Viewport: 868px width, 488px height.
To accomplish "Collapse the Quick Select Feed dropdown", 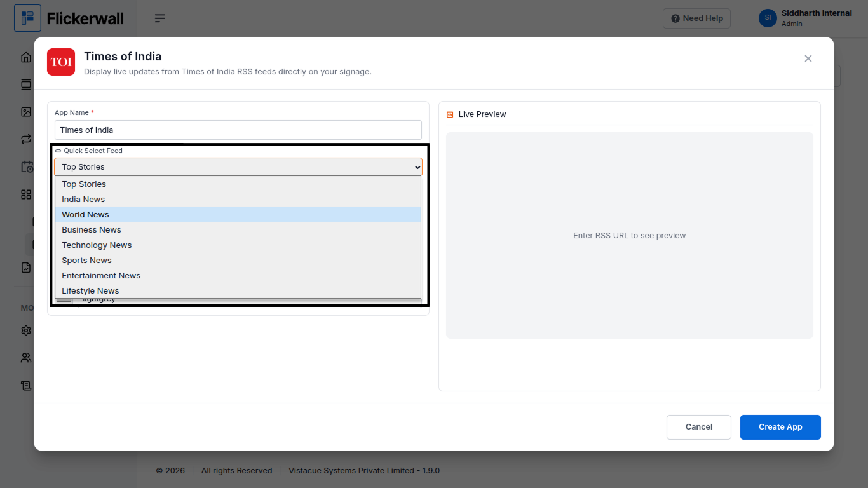I will tap(238, 167).
